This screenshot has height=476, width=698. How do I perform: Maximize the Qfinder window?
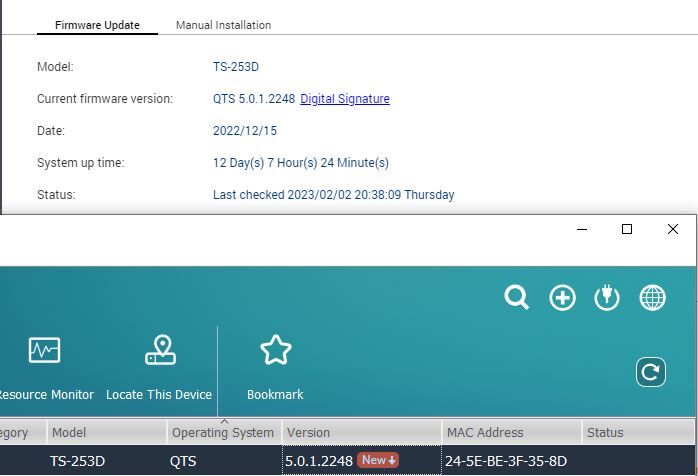click(627, 229)
